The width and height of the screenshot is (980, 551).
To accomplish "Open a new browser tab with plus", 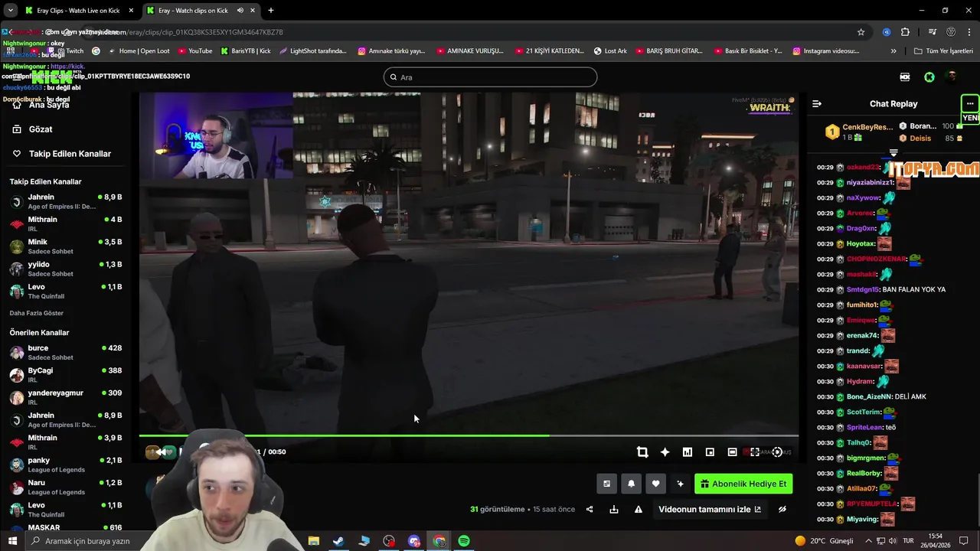I will [x=271, y=11].
